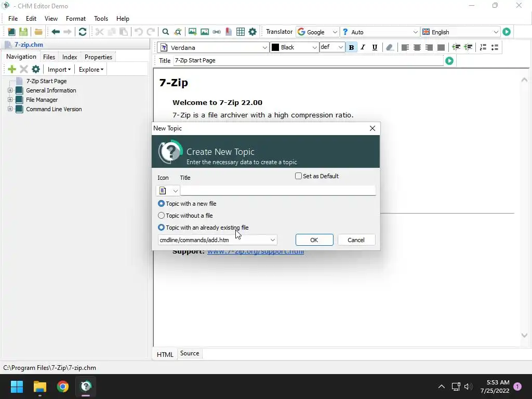Switch to the Index tab

point(70,57)
